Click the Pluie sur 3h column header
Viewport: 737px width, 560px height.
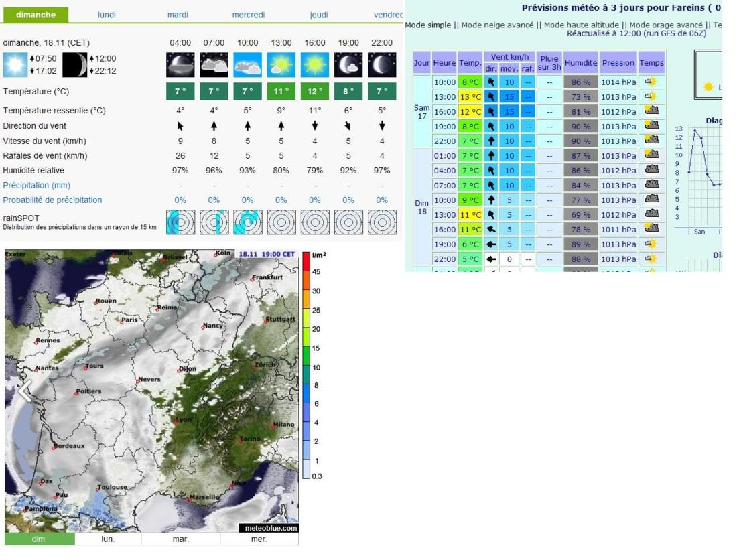(549, 62)
